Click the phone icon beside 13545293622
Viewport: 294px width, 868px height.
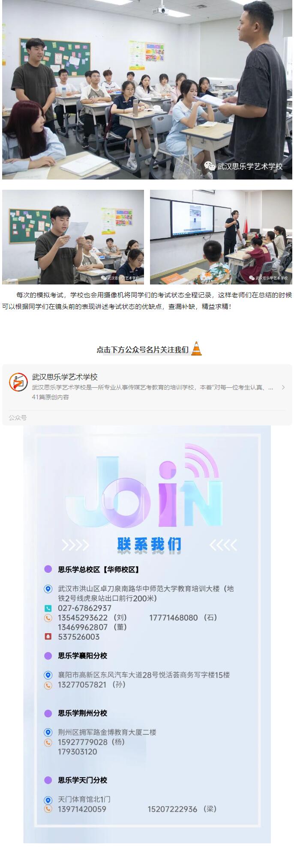(48, 618)
